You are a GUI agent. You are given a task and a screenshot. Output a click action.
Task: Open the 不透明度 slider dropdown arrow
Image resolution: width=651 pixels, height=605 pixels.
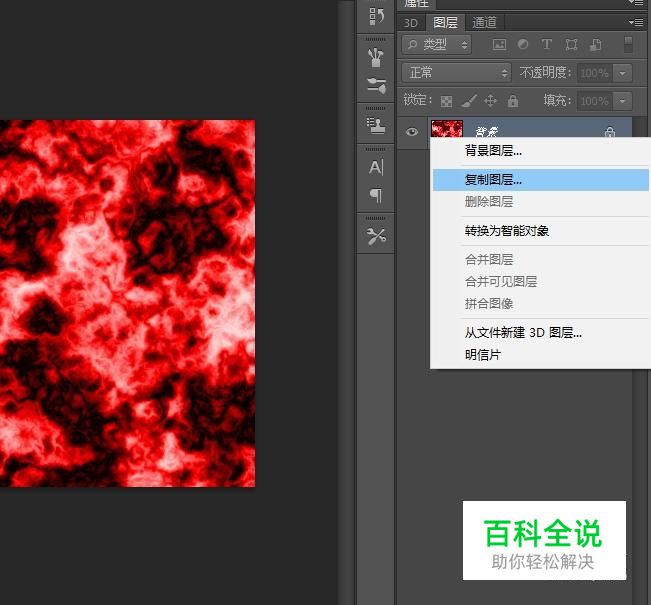click(622, 73)
